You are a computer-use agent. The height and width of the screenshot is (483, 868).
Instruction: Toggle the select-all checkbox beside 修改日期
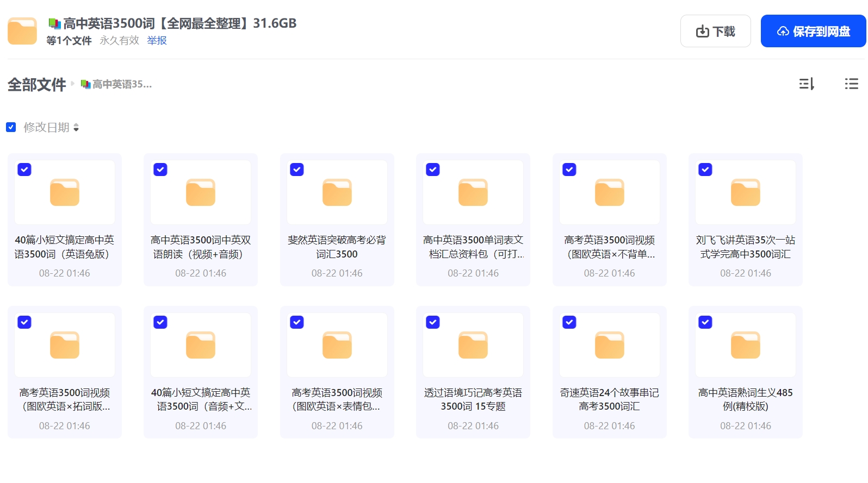point(11,127)
